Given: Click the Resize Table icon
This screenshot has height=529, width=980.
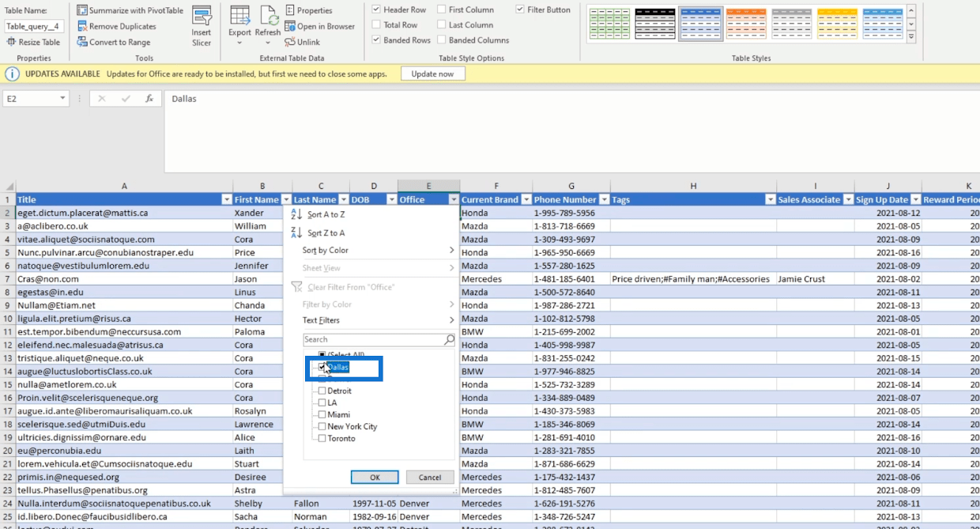Looking at the screenshot, I should coord(12,42).
